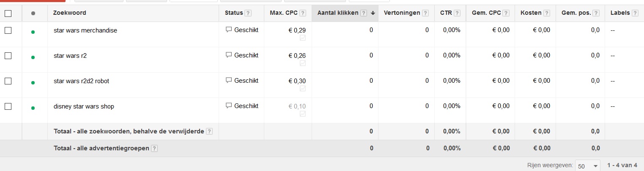644x171 pixels.
Task: Click status bubble icon for star wars r2
Action: 229,55
